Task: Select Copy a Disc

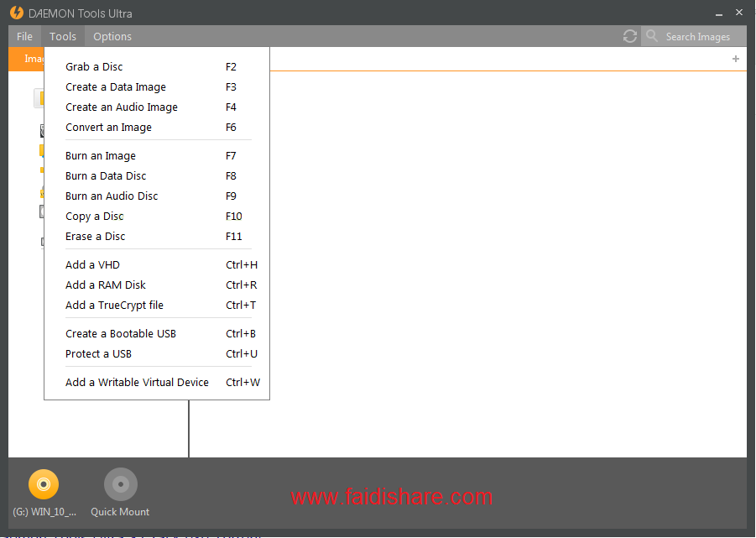Action: point(94,216)
